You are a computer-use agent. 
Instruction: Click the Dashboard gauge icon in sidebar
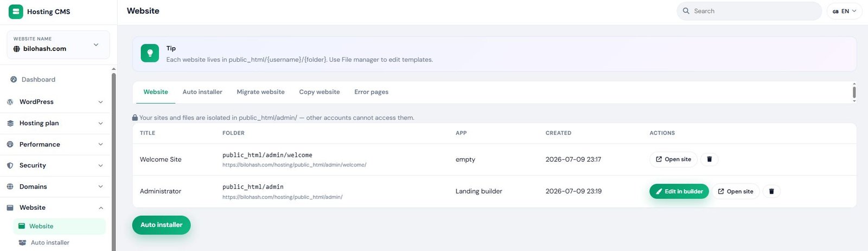point(14,80)
